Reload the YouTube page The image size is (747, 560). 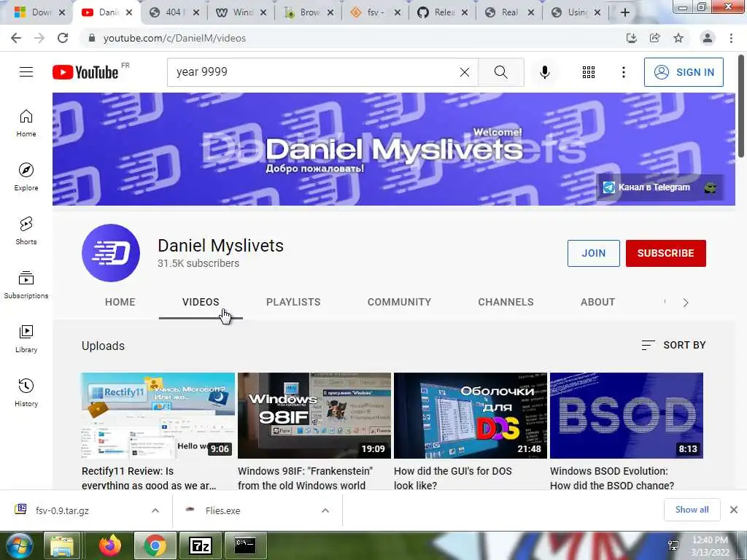tap(63, 38)
